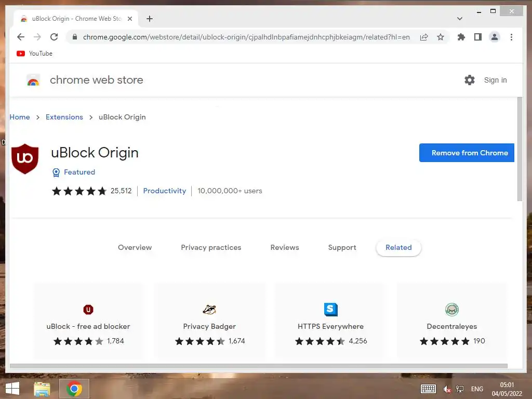
Task: Click the uBlock free ad blocker icon
Action: pyautogui.click(x=88, y=310)
